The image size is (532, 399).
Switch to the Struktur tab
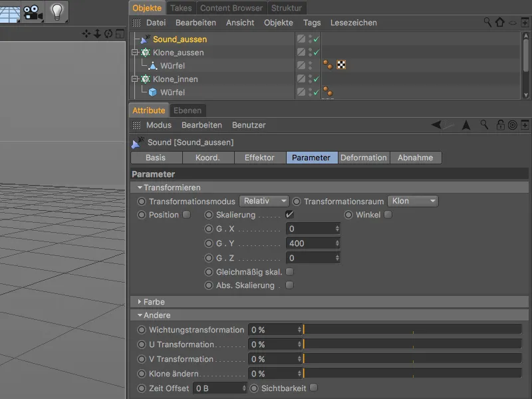coord(287,8)
